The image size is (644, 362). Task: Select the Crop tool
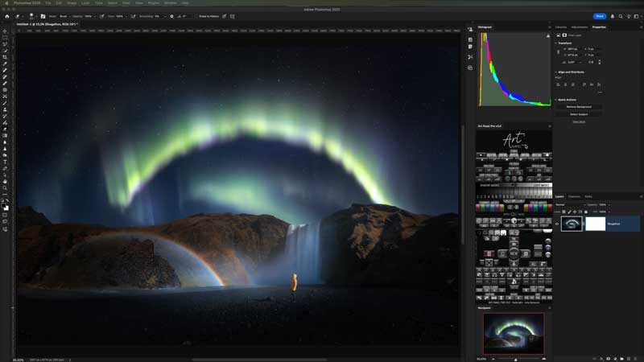[x=5, y=57]
